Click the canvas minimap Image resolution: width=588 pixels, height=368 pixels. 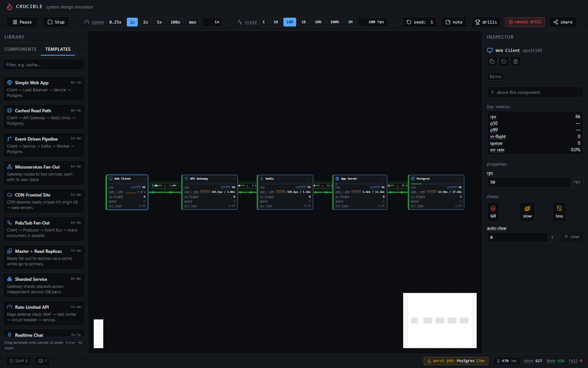click(x=440, y=321)
